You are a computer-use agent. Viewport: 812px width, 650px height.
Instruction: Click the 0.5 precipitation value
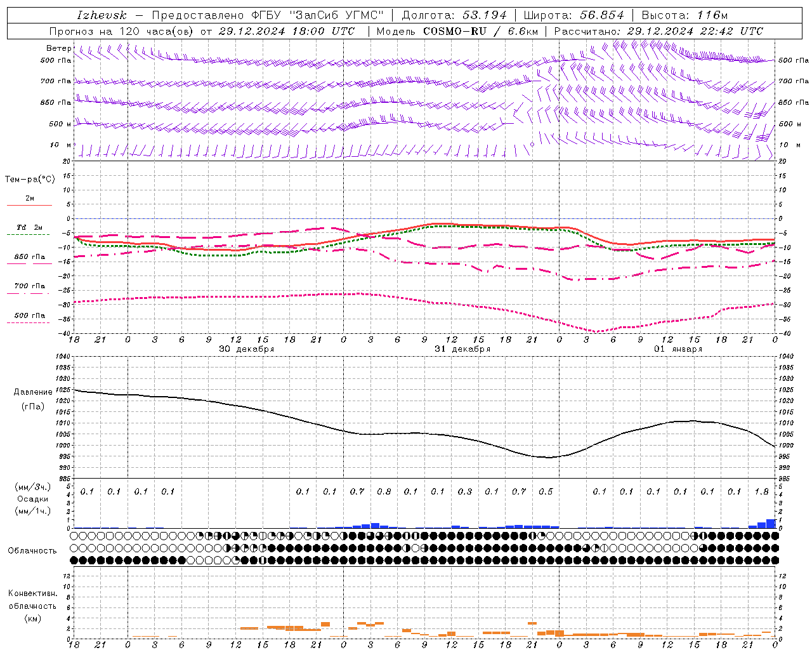[x=546, y=492]
